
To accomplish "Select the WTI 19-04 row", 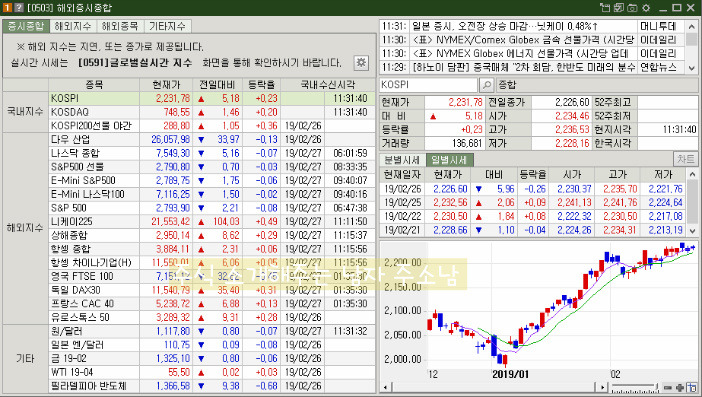I will pyautogui.click(x=212, y=372).
